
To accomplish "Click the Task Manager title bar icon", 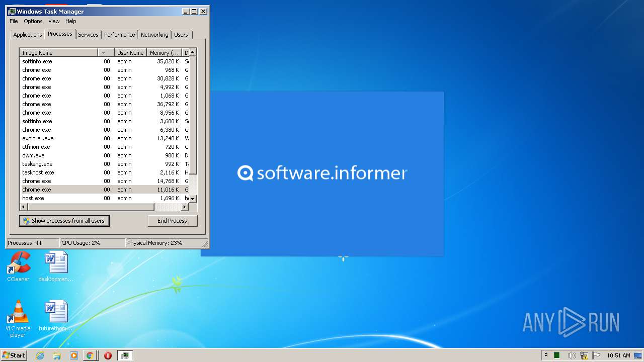I will 12,11.
